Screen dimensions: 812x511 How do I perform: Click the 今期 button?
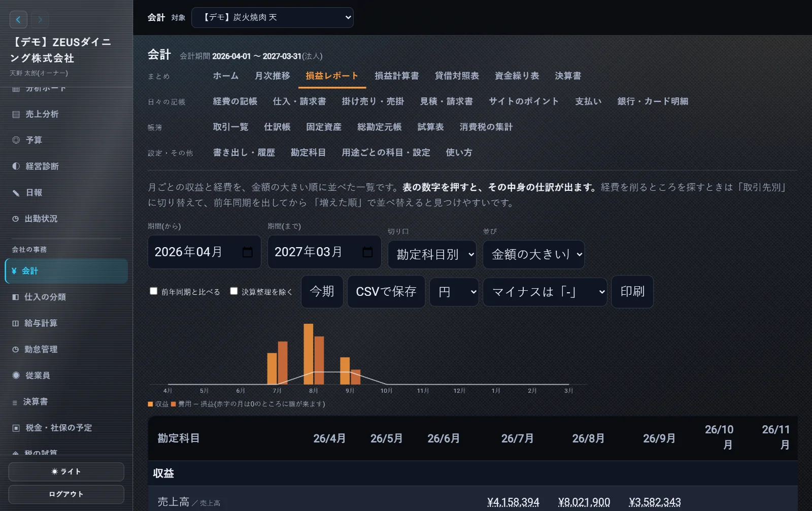tap(322, 292)
